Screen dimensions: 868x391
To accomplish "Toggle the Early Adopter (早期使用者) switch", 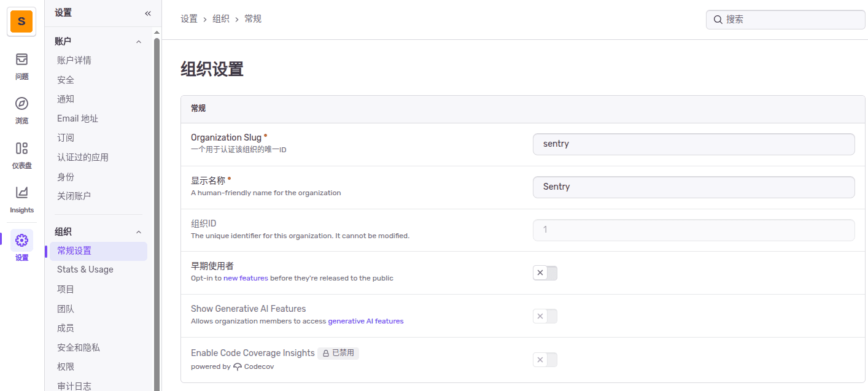I will [544, 273].
